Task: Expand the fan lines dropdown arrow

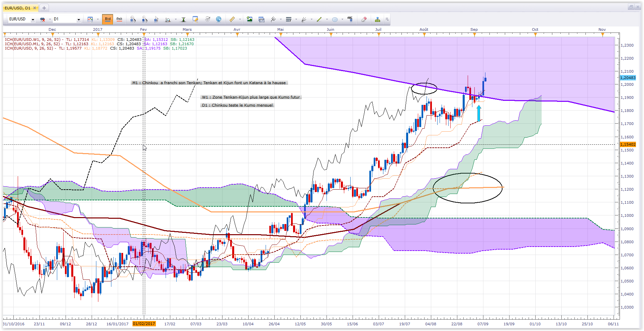Action: point(311,19)
